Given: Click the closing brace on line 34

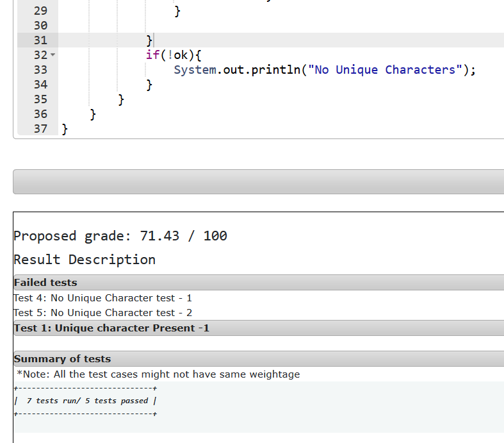Looking at the screenshot, I should pyautogui.click(x=149, y=85).
